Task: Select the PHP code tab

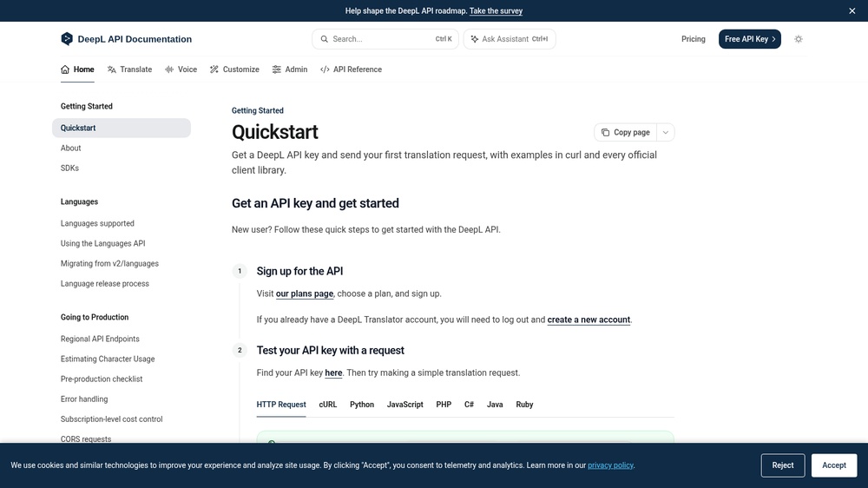Action: [444, 405]
